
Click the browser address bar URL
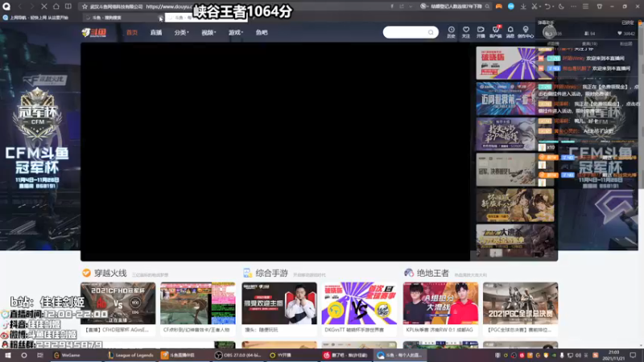click(168, 6)
